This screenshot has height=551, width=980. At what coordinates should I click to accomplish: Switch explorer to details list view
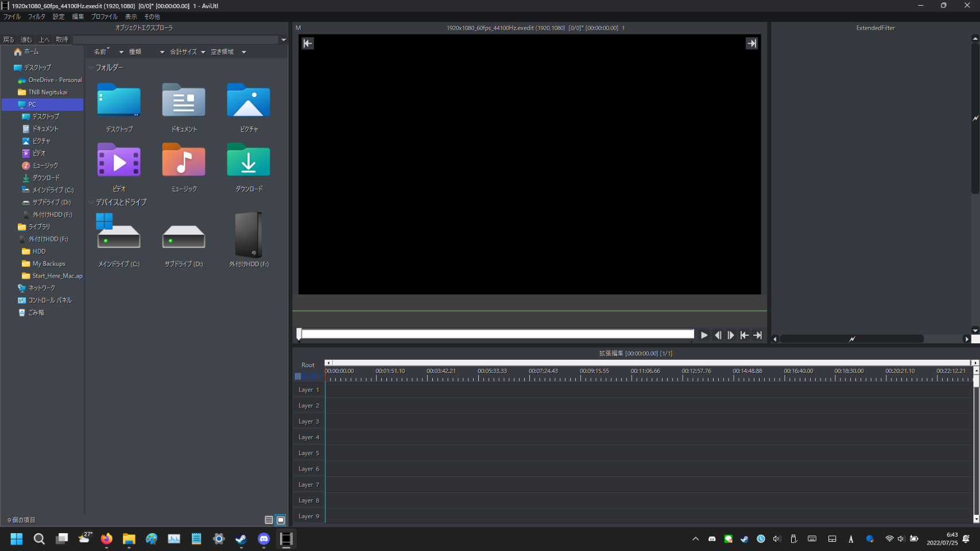(x=269, y=520)
